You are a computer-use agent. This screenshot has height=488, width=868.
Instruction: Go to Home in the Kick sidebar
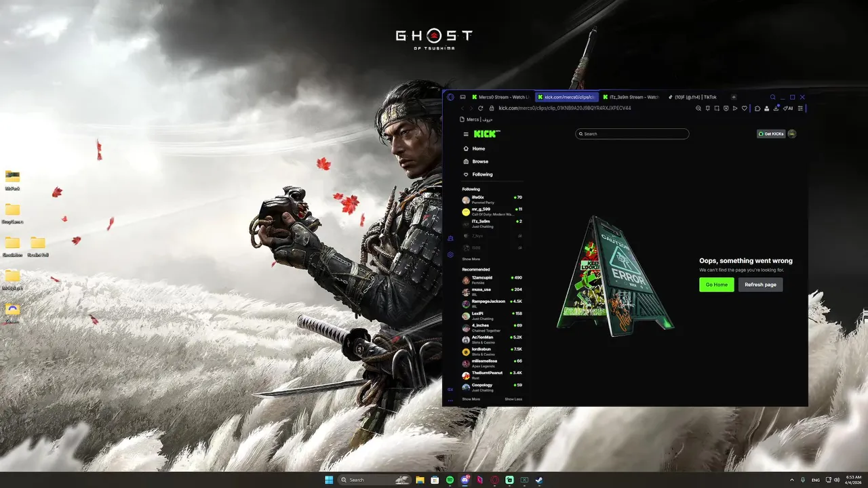point(474,148)
